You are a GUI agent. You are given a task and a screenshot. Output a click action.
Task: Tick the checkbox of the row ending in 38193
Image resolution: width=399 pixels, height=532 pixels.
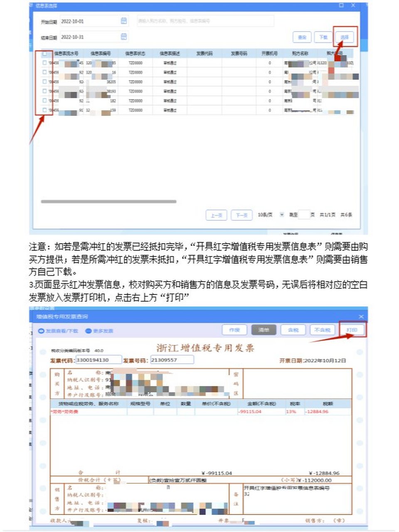pyautogui.click(x=44, y=91)
